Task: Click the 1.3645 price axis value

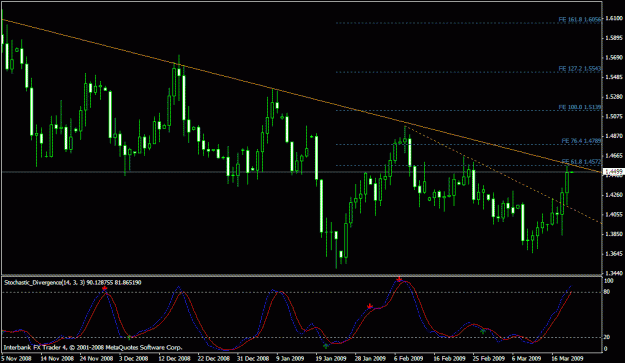Action: coord(614,253)
